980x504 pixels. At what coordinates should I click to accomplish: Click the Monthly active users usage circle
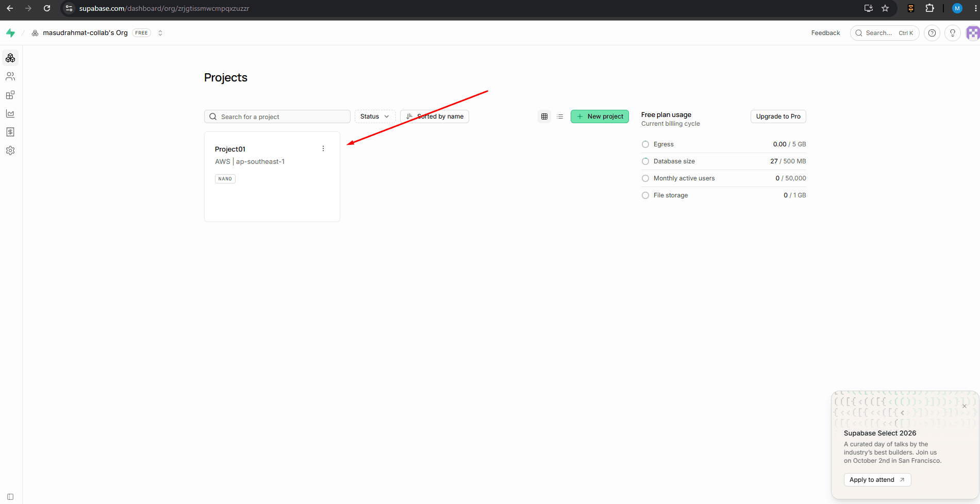tap(645, 178)
